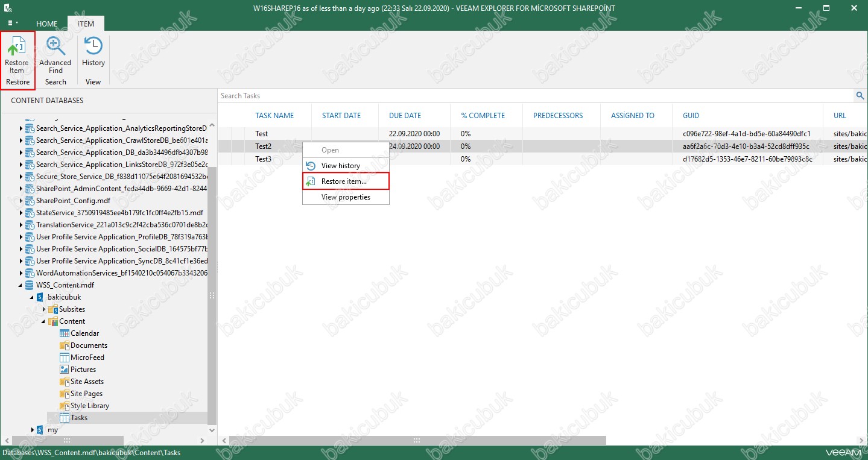Select the Search_Service_Application_LinksStoreDB tree row
868x460 pixels.
pos(113,165)
